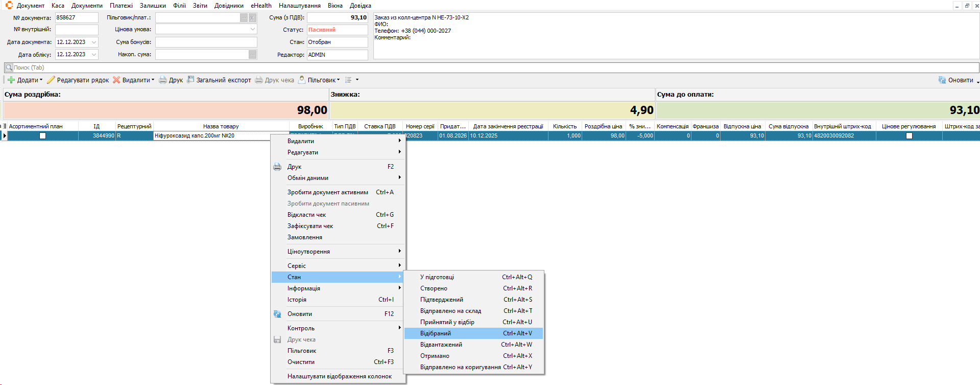Click the Загальний експорт icon
980x385 pixels.
[x=190, y=80]
